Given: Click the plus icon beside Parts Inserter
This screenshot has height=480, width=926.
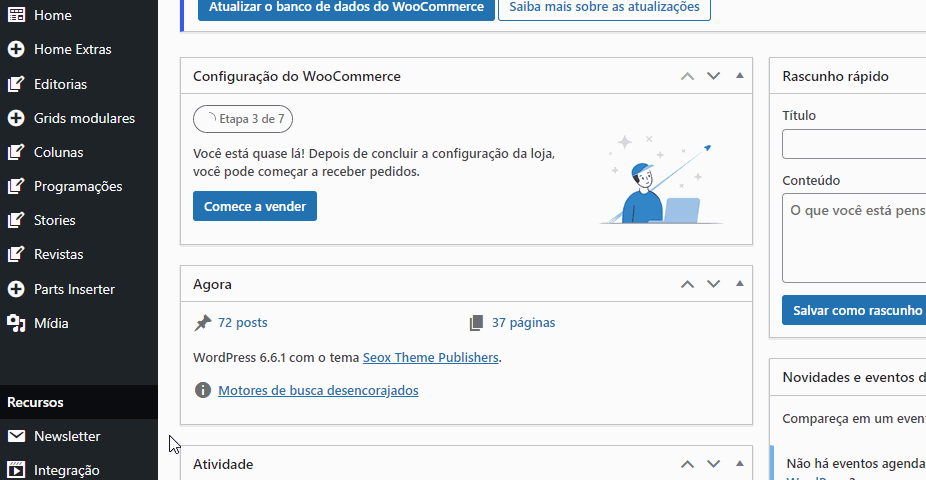Looking at the screenshot, I should (x=16, y=289).
